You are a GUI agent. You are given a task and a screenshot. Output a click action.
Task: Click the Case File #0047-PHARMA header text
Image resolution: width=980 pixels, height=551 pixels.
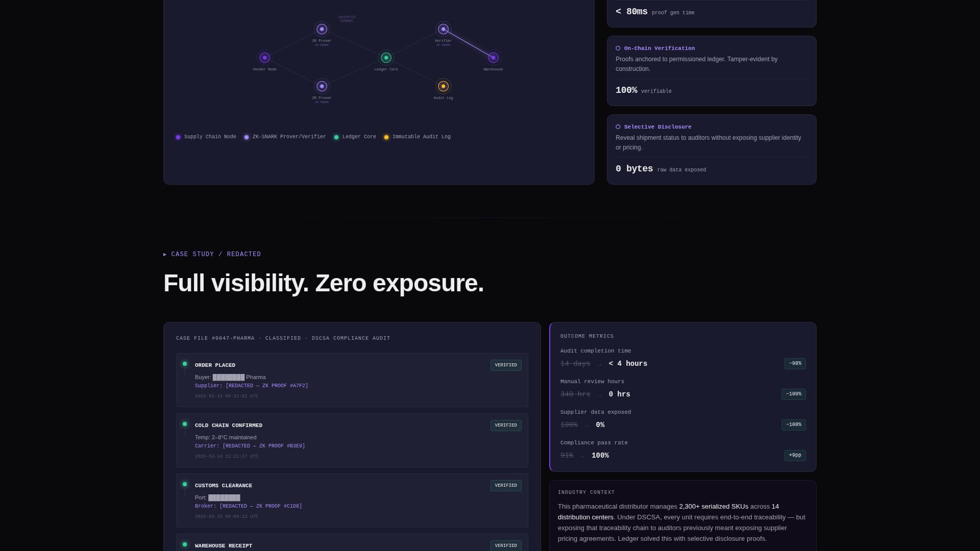(283, 339)
